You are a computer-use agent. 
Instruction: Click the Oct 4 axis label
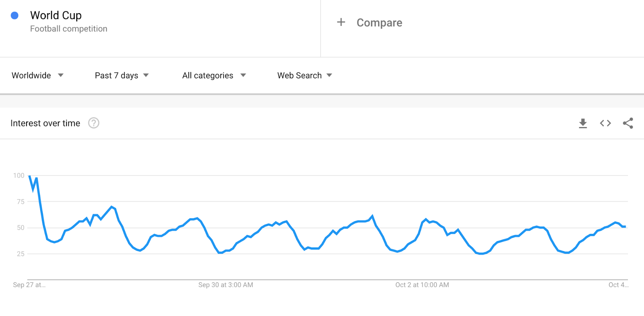click(x=618, y=285)
